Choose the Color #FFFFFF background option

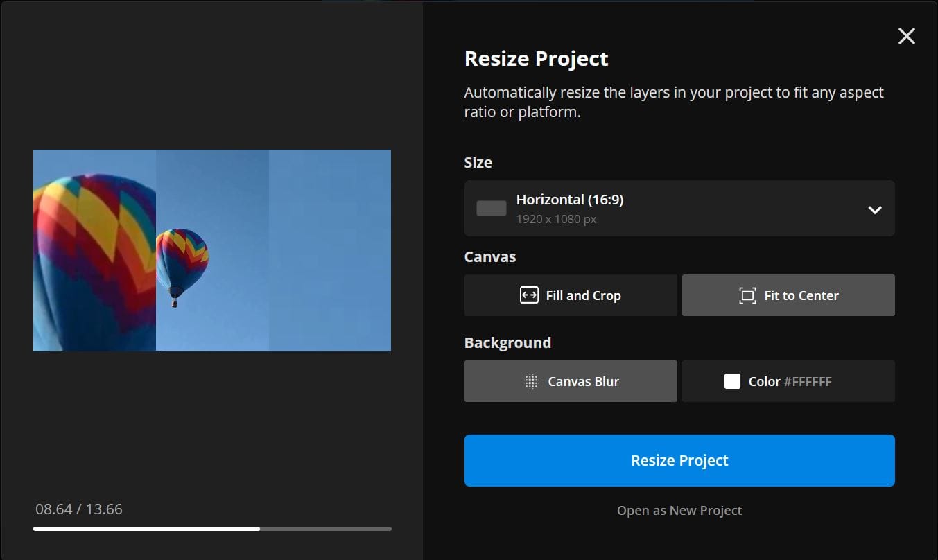click(788, 381)
